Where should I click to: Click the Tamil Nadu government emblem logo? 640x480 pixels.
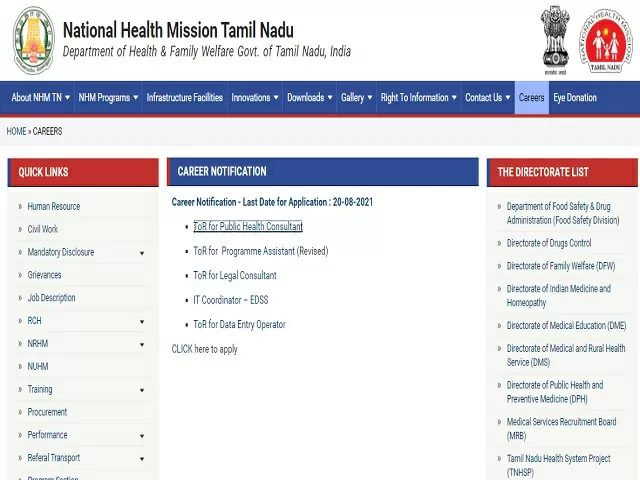33,40
